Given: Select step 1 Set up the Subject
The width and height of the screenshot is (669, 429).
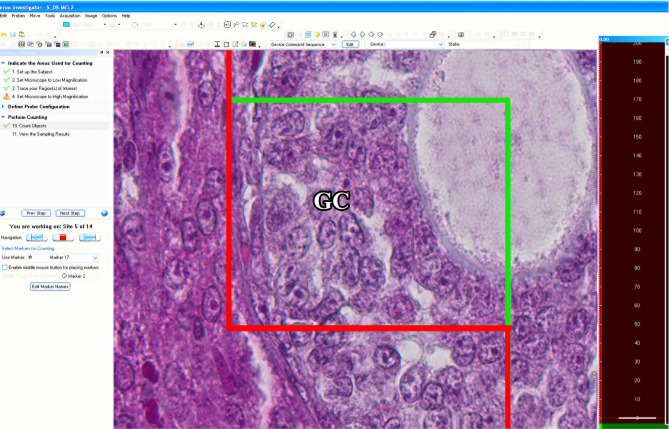Looking at the screenshot, I should pos(32,72).
